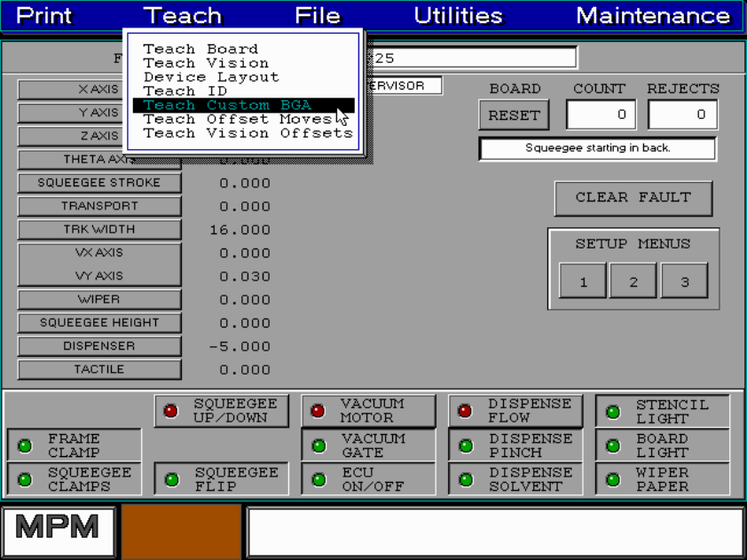Toggle the Vacuum Motor switch
The width and height of the screenshot is (747, 560).
coord(368,411)
